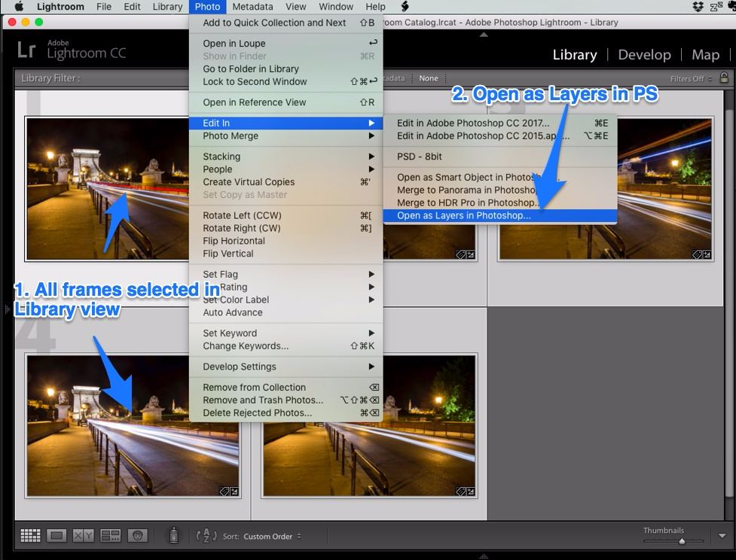Open the Dropbox menu bar icon
Image resolution: width=736 pixels, height=560 pixels.
698,7
